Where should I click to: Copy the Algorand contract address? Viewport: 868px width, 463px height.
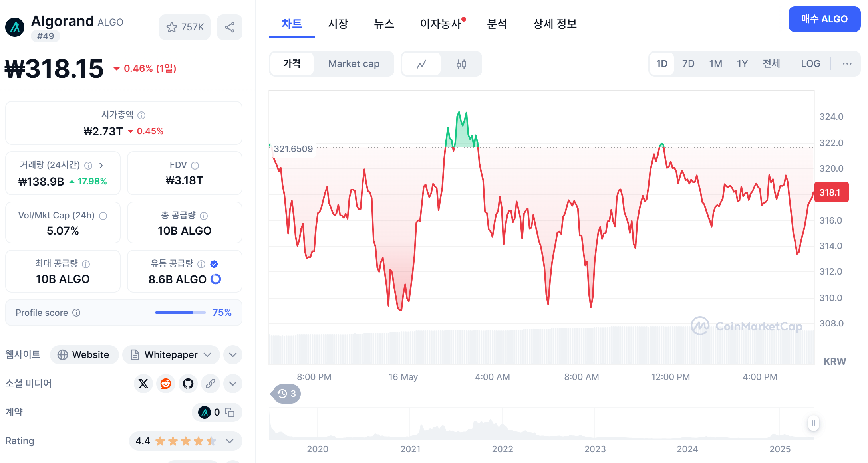[x=230, y=412]
